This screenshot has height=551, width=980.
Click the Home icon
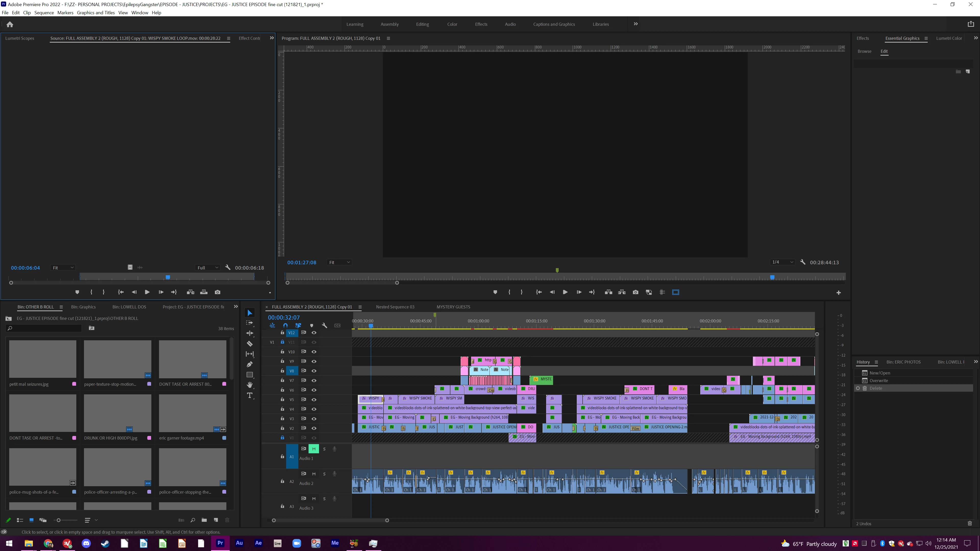[x=10, y=24]
